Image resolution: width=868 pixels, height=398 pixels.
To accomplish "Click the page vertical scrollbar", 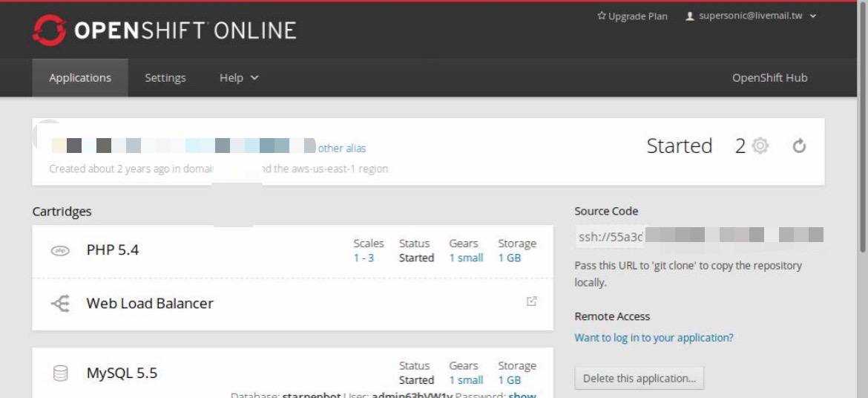I will click(863, 128).
